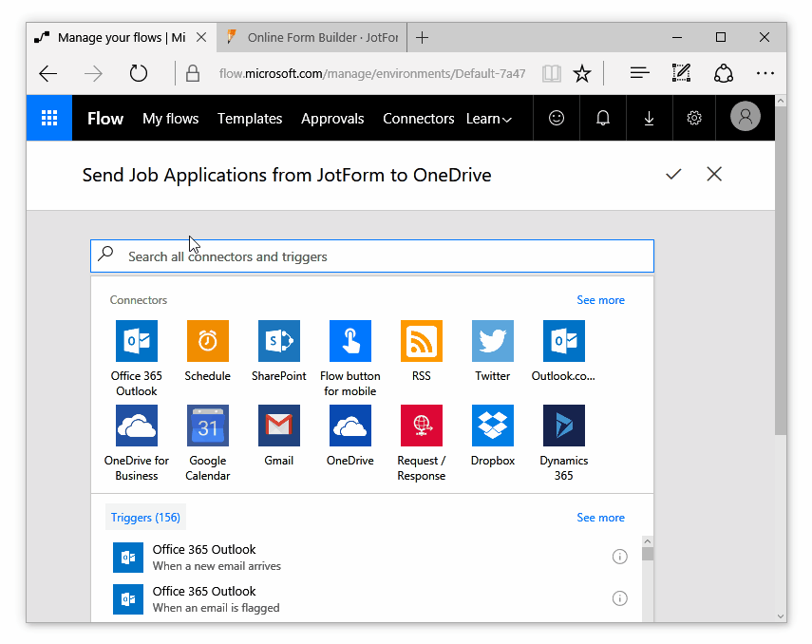812x644 pixels.
Task: Open the Google Calendar connector
Action: click(x=207, y=426)
